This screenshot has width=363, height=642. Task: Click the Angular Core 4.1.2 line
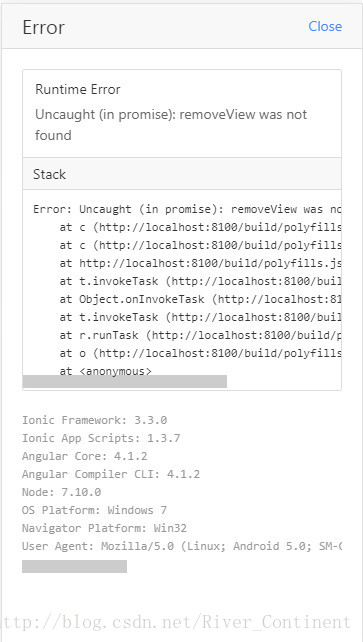[85, 456]
